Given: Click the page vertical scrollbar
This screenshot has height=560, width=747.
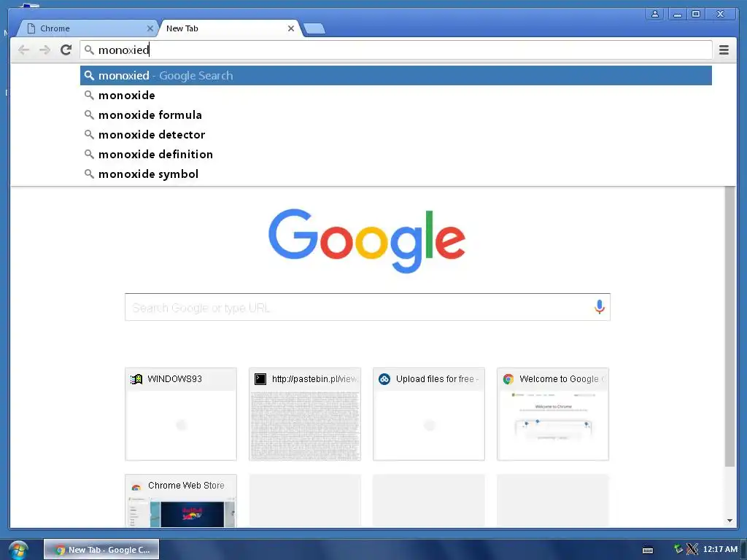Looking at the screenshot, I should pos(729,327).
